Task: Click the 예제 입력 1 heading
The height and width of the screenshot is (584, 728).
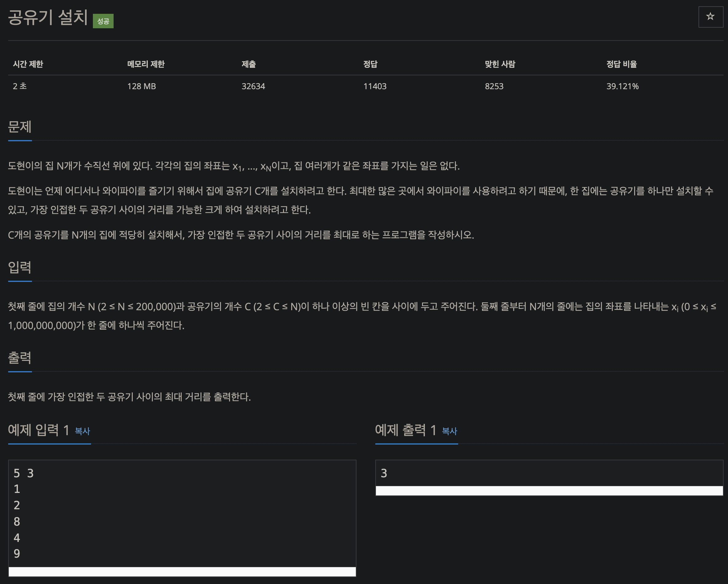Action: (x=39, y=430)
